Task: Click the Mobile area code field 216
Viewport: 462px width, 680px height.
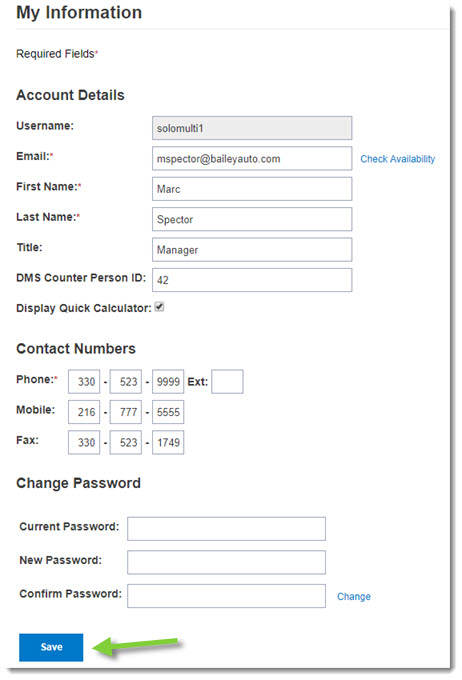Action: click(x=84, y=412)
